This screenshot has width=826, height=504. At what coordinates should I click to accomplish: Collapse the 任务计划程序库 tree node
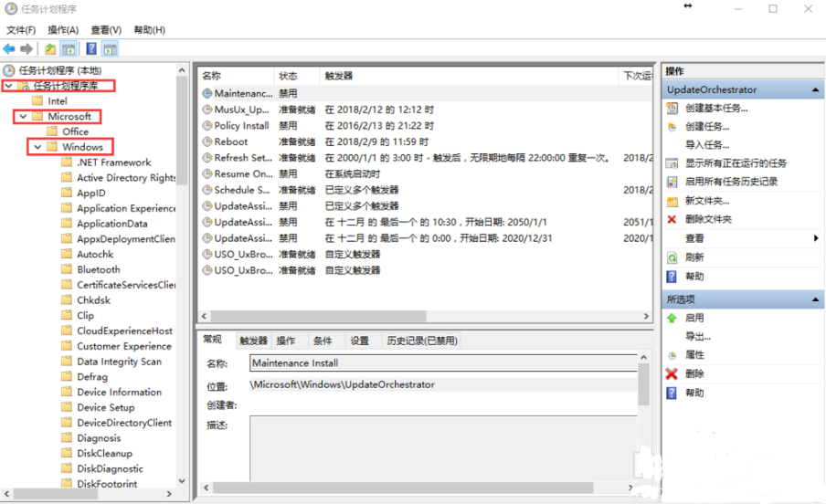pyautogui.click(x=9, y=85)
